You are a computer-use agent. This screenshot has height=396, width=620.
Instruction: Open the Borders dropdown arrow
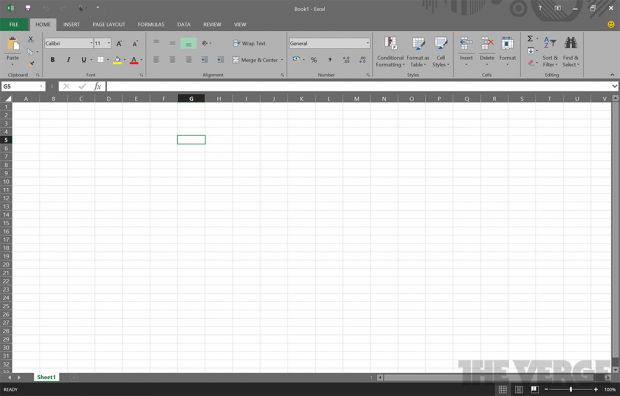click(x=108, y=60)
